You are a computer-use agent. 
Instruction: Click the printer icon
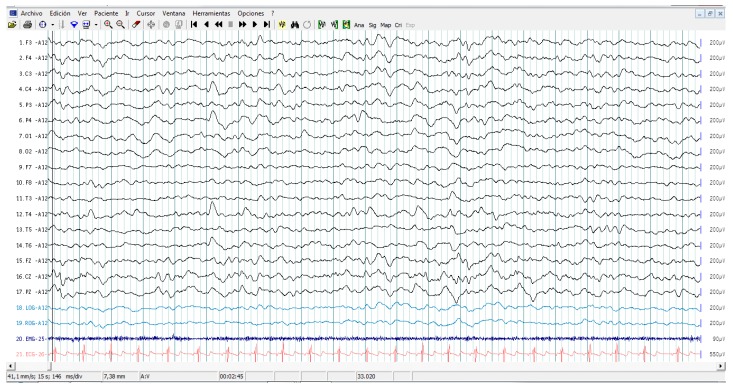click(x=27, y=25)
